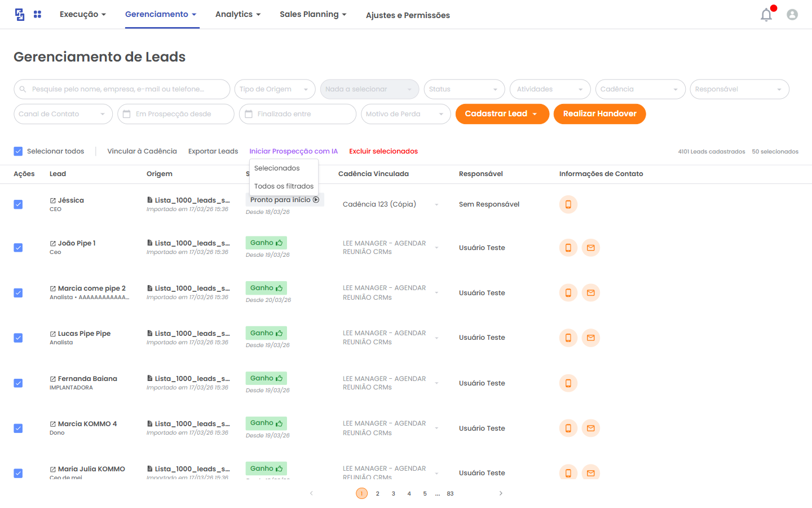
Task: Choose Todos os filtrados option
Action: click(x=284, y=186)
